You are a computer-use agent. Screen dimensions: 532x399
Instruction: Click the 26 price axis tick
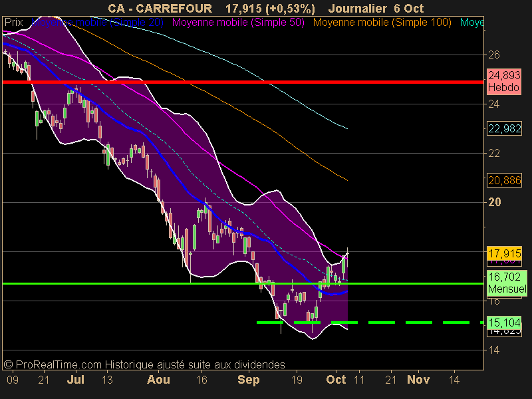pos(494,55)
